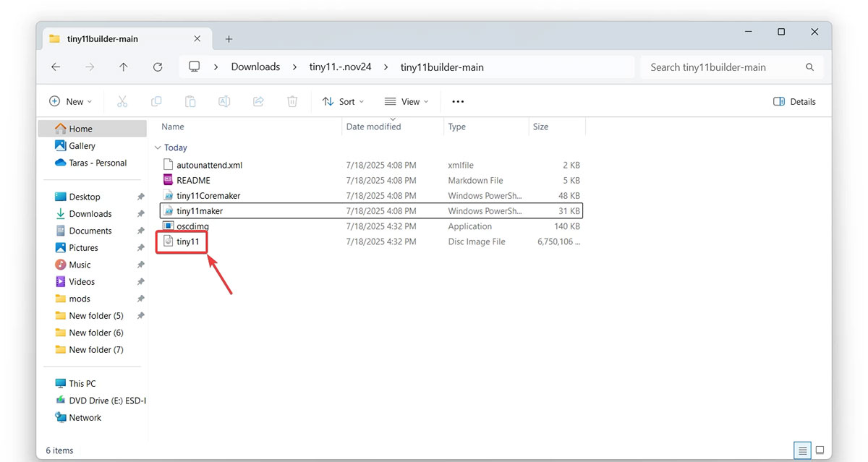
Task: Open the Sort dropdown
Action: (342, 101)
